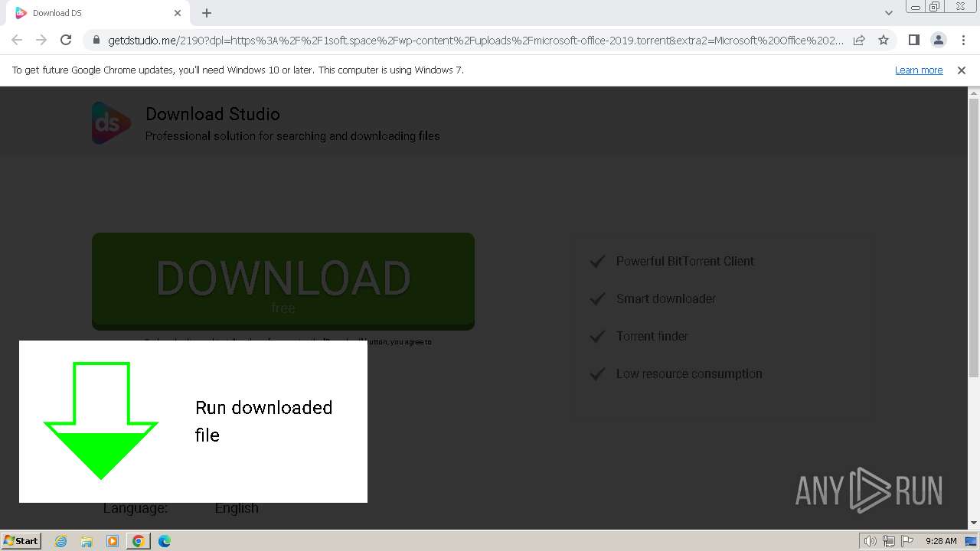Bookmark this page with star
The image size is (980, 551).
(x=884, y=40)
